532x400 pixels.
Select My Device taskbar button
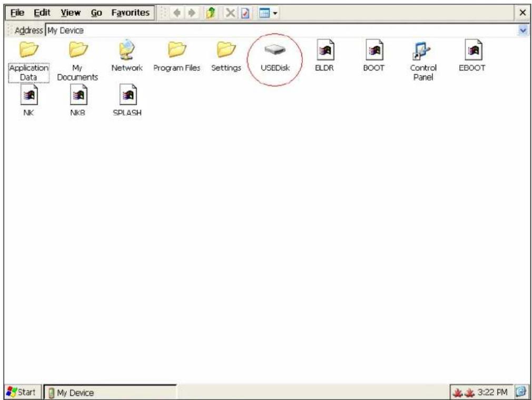[x=110, y=393]
